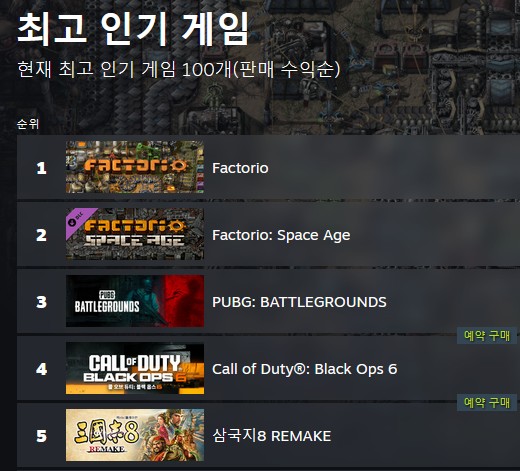Click the PUBG: BATTLEGROUNDS title text

(299, 302)
